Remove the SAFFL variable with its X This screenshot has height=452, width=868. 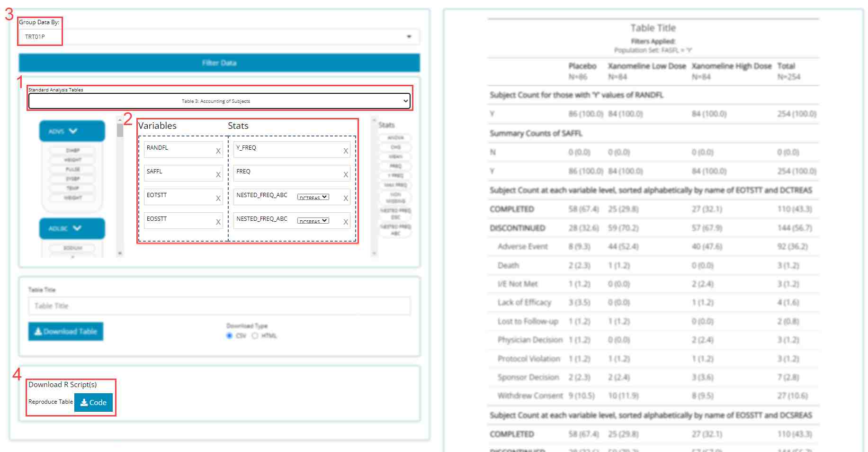tap(218, 175)
